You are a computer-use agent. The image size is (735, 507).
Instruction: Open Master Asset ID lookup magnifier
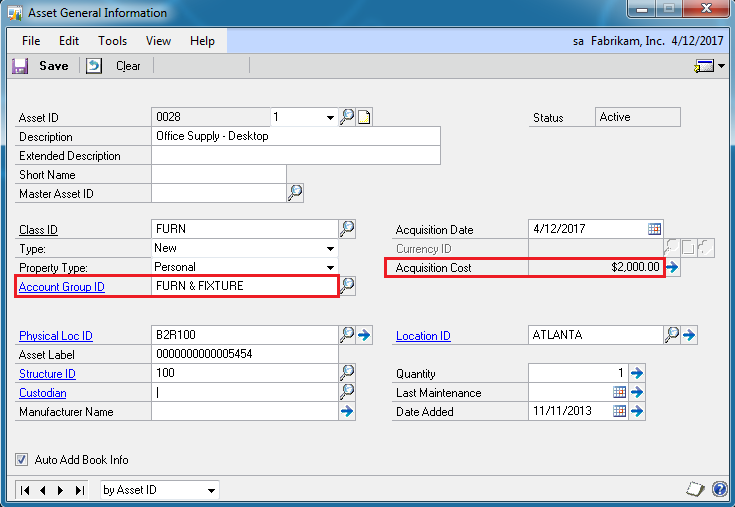pyautogui.click(x=295, y=193)
